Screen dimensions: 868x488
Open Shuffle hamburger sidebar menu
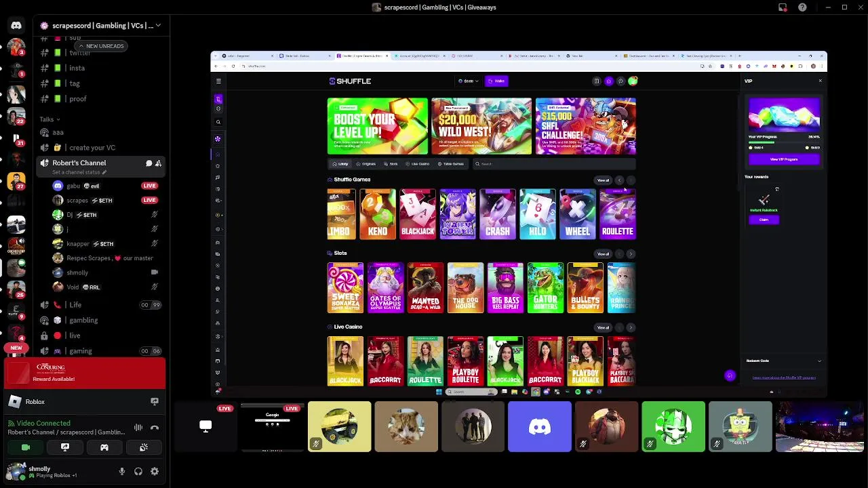point(218,81)
